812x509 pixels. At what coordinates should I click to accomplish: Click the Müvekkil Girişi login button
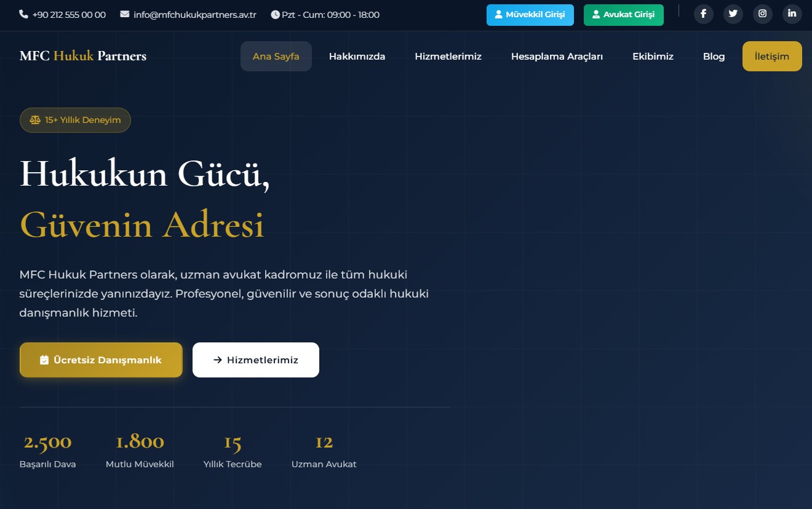[x=530, y=15]
